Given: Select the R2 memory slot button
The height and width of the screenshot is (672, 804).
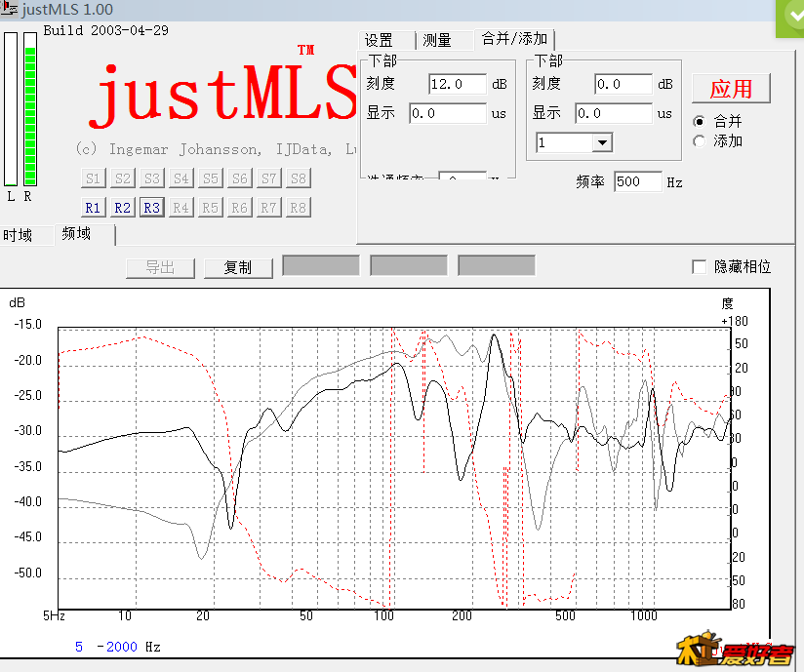Looking at the screenshot, I should tap(122, 208).
